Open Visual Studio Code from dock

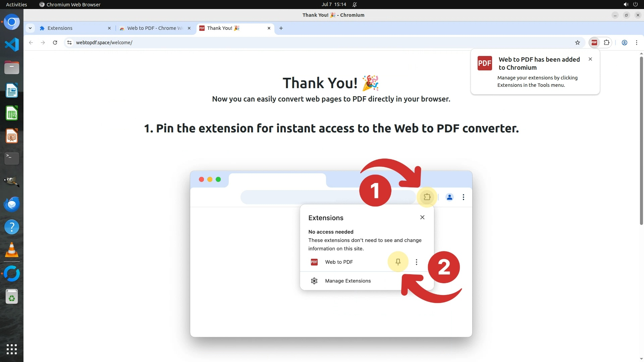pyautogui.click(x=12, y=45)
